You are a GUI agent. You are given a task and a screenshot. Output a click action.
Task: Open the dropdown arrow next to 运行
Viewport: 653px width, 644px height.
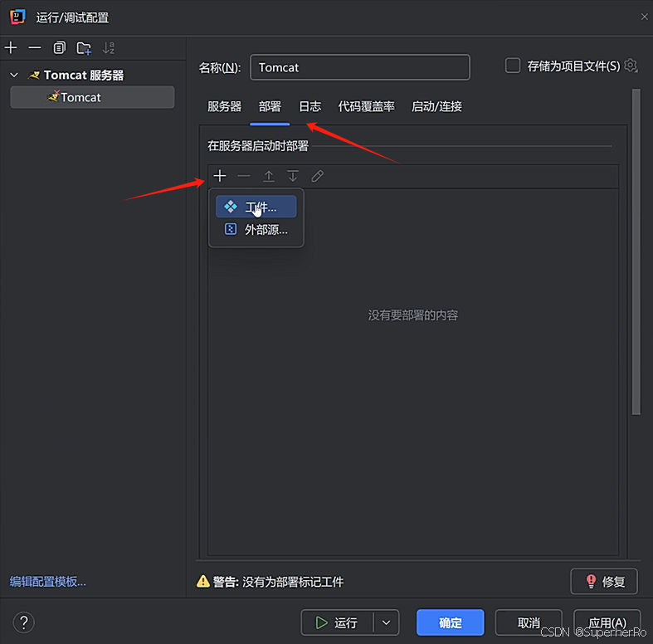point(386,622)
